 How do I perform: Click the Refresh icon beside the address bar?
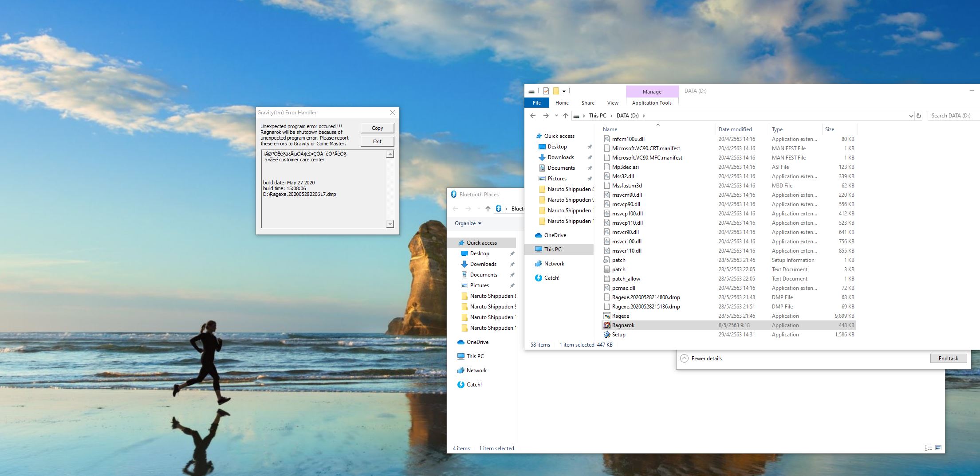pyautogui.click(x=919, y=116)
